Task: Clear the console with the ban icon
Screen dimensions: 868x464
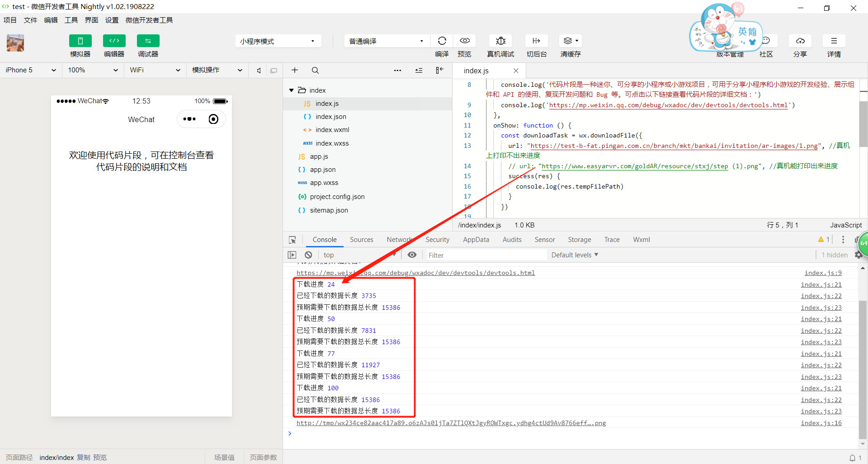Action: pos(308,255)
